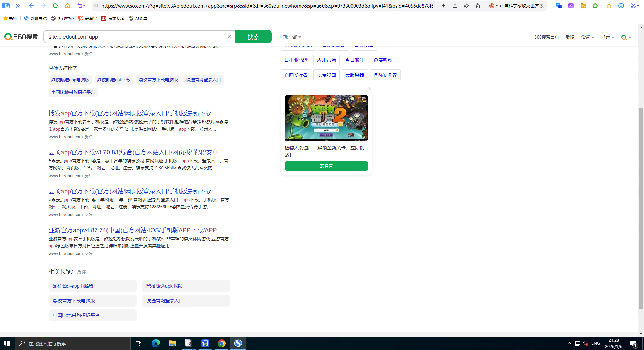The width and height of the screenshot is (644, 350).
Task: Toggle reader mode book icon
Action: [455, 6]
